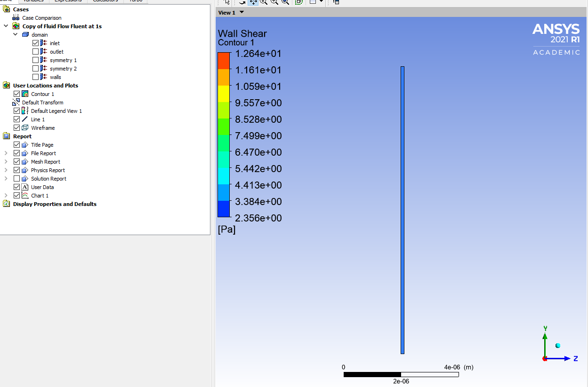Click the Wireframe icon
Viewport: 588px width, 387px height.
[25, 128]
